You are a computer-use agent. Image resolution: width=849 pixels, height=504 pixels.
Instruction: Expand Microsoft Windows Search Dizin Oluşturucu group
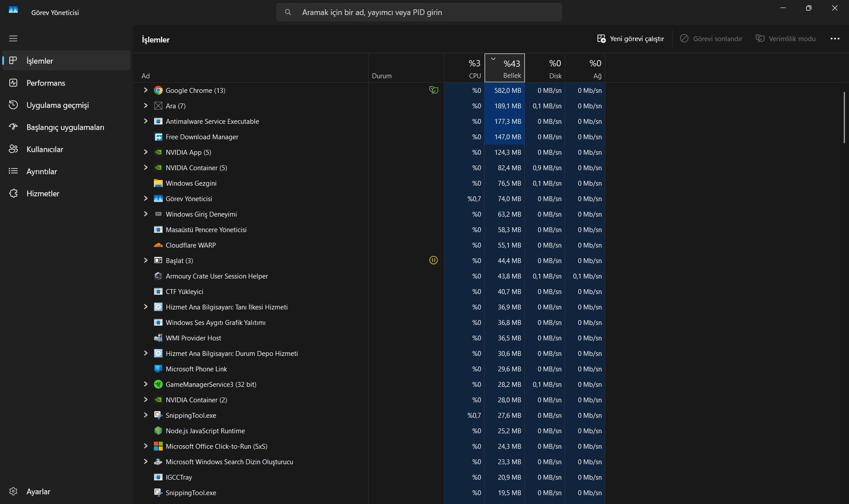point(145,462)
